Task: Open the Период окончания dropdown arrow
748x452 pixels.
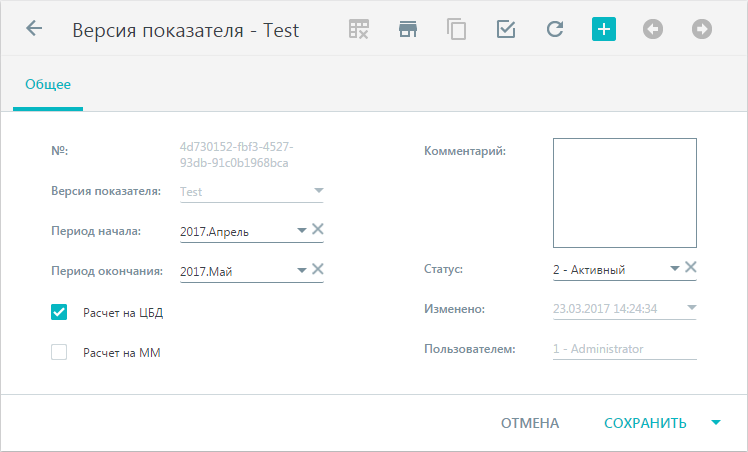Action: 301,270
